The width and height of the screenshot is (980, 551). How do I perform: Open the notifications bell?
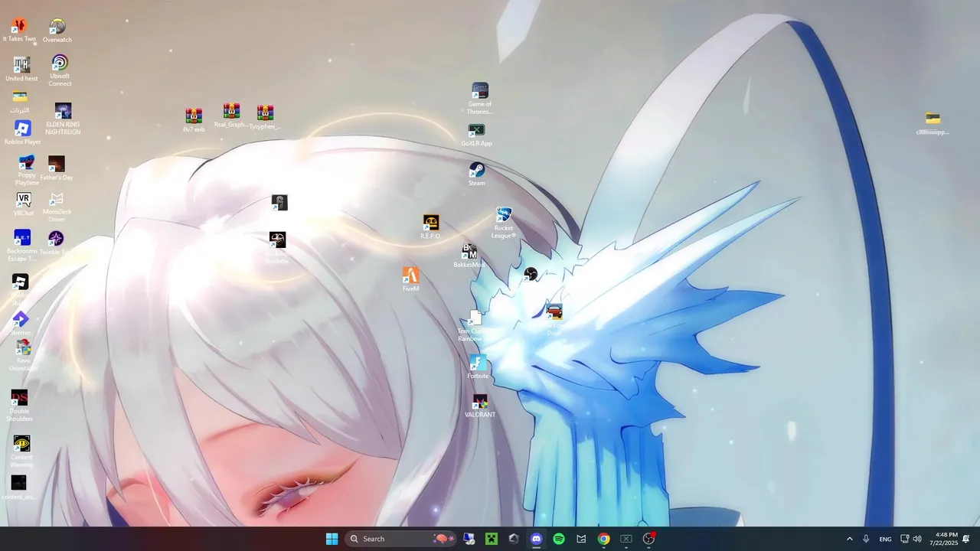pos(966,539)
